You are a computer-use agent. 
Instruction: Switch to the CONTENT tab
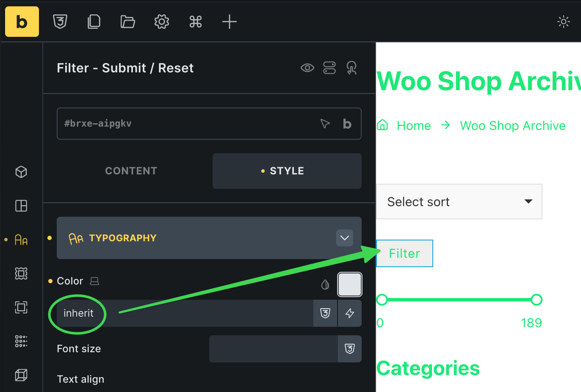tap(131, 171)
